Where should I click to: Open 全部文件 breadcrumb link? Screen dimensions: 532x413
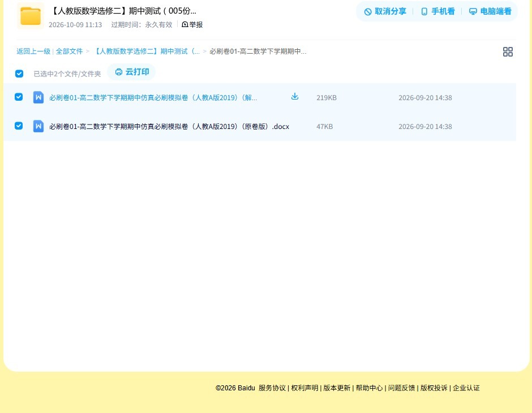[69, 51]
